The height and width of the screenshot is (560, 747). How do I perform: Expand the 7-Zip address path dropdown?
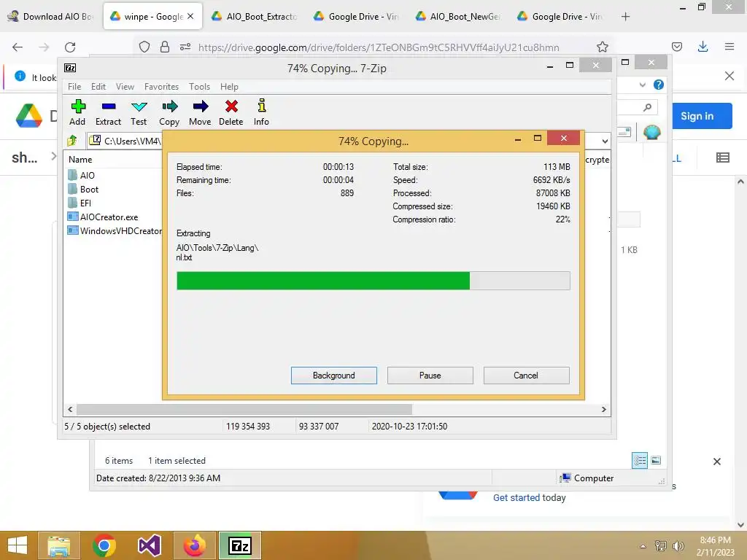605,141
